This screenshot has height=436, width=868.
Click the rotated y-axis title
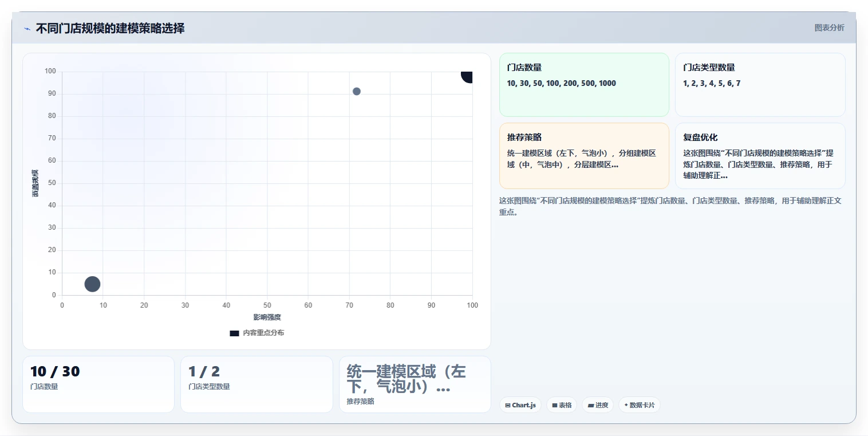point(35,183)
